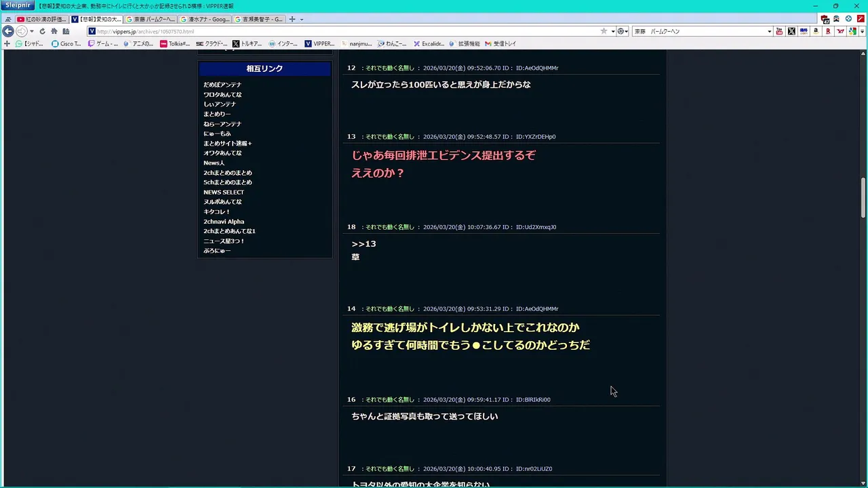Open the インター bookmark

(283, 43)
